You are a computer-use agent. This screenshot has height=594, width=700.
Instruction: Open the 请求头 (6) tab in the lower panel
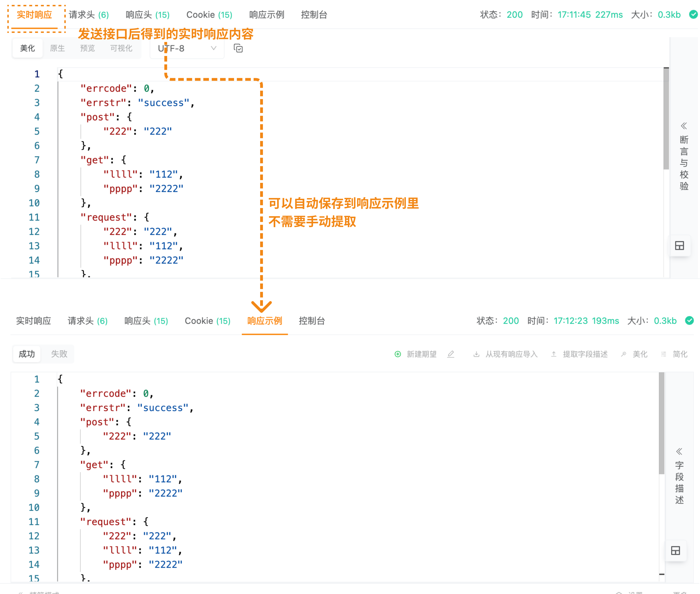click(x=87, y=321)
